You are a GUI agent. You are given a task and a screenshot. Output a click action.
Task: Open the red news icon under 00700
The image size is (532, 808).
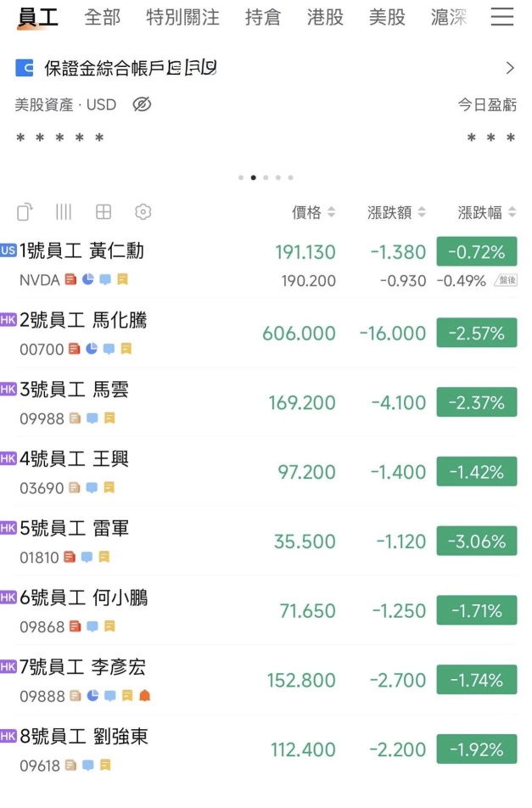[x=74, y=349]
